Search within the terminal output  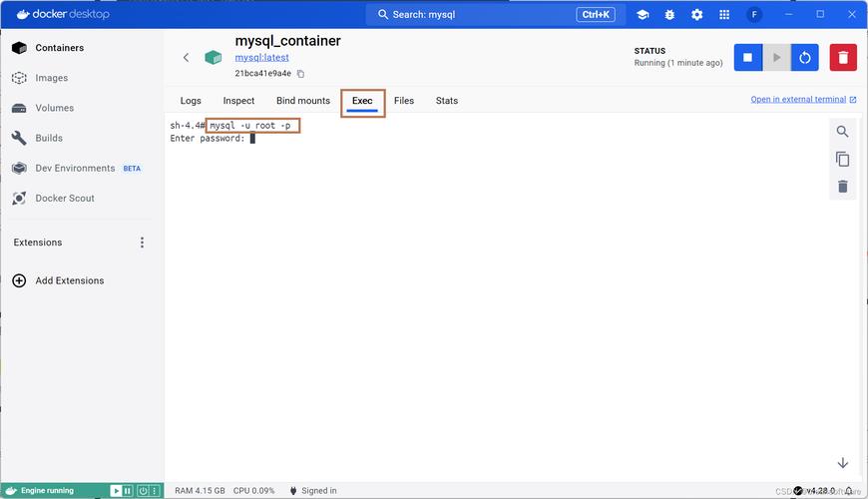click(842, 132)
